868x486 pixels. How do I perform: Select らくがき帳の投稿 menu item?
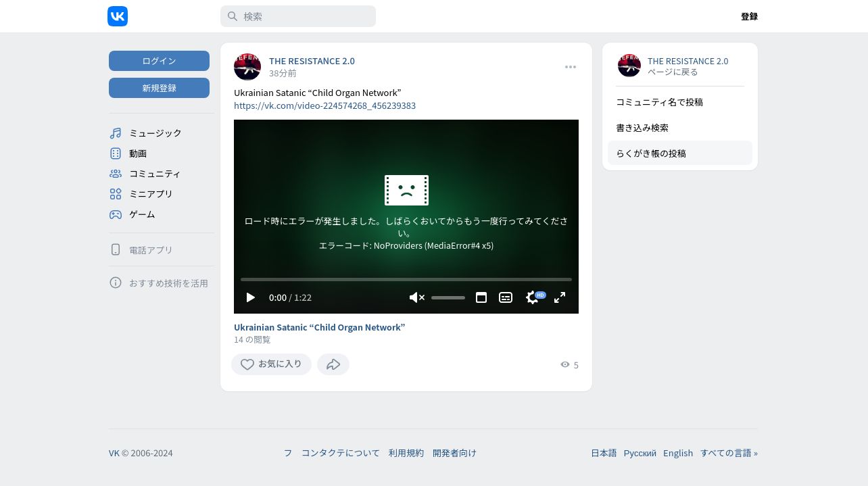(x=680, y=153)
